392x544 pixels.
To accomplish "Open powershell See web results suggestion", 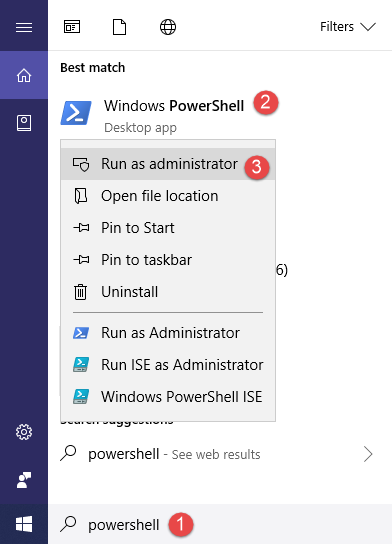I will [220, 454].
